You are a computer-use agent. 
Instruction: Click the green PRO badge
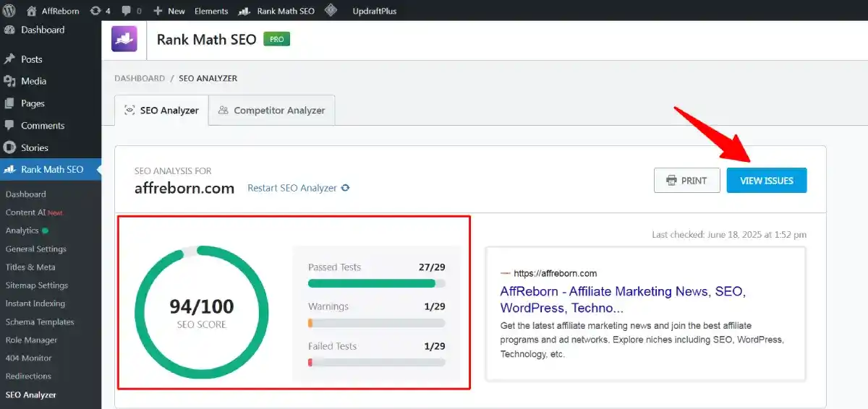(x=276, y=39)
